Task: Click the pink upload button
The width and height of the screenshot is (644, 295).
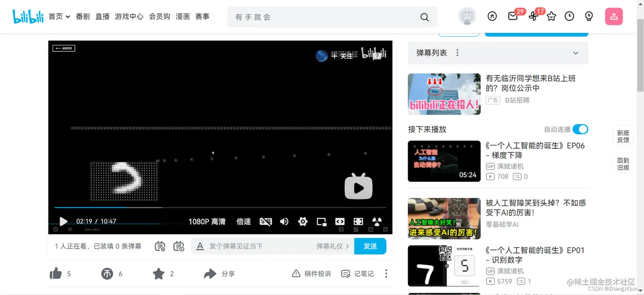Action: tap(614, 17)
